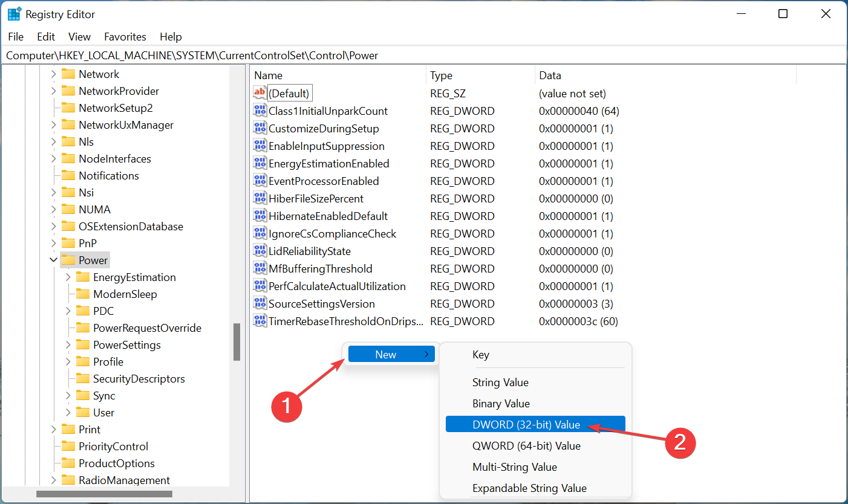
Task: Select DWORD (32-bit) Value menu entry
Action: 526,425
